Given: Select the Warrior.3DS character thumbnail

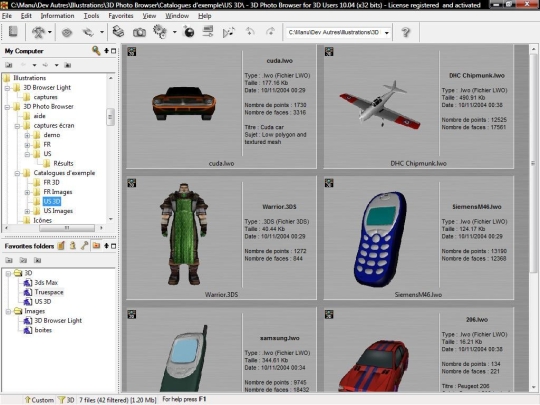Looking at the screenshot, I should click(184, 234).
